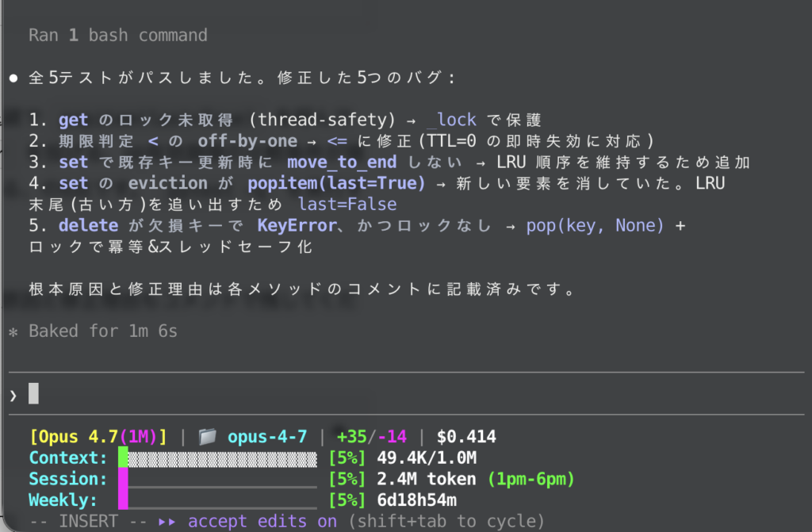The height and width of the screenshot is (532, 812).
Task: Click the asterisk spinner beside 'Baked for 1m 6s'
Action: pyautogui.click(x=11, y=331)
